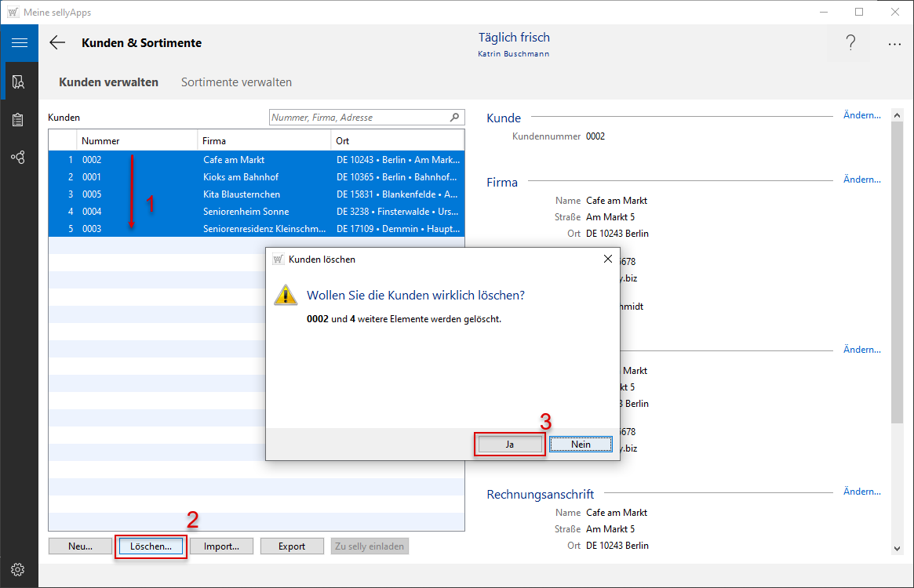
Task: Click the help question mark icon
Action: click(850, 43)
